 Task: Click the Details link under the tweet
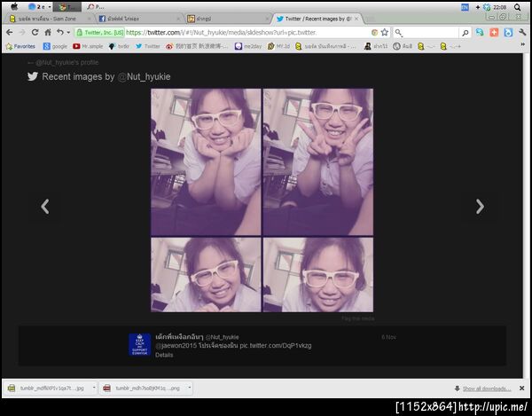164,355
